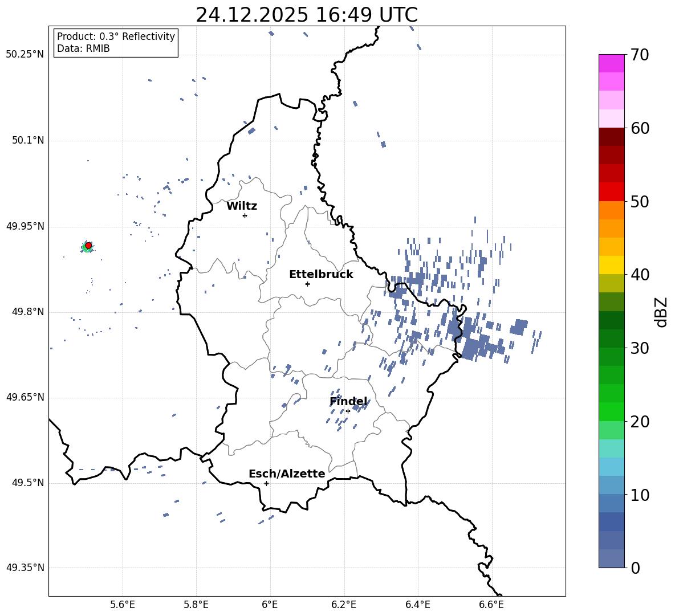This screenshot has height=616, width=675.
Task: Click the colorbar tick label 30
Action: tap(640, 348)
